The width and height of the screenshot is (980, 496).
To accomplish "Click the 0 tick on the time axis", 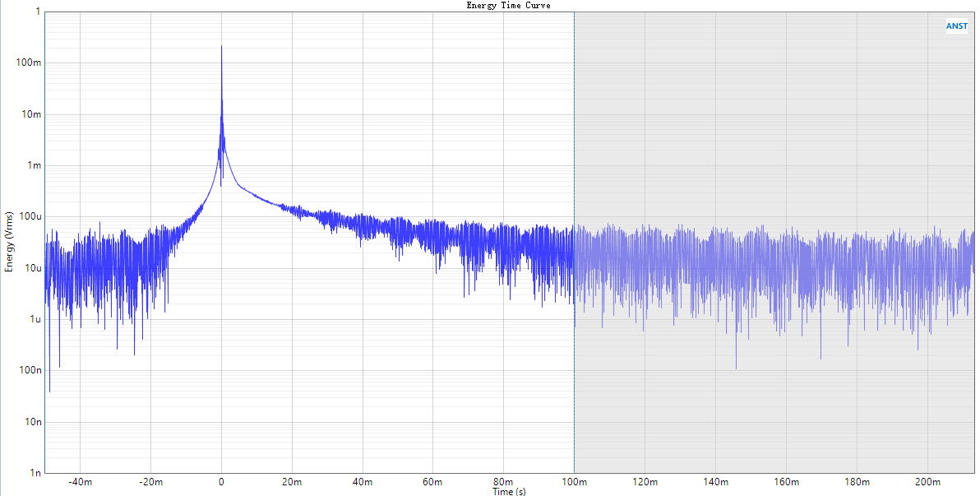I will [x=221, y=482].
